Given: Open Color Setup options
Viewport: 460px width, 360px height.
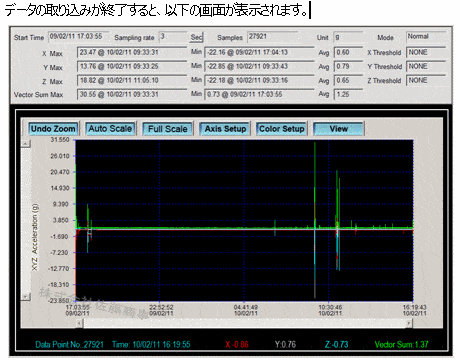Looking at the screenshot, I should (282, 129).
